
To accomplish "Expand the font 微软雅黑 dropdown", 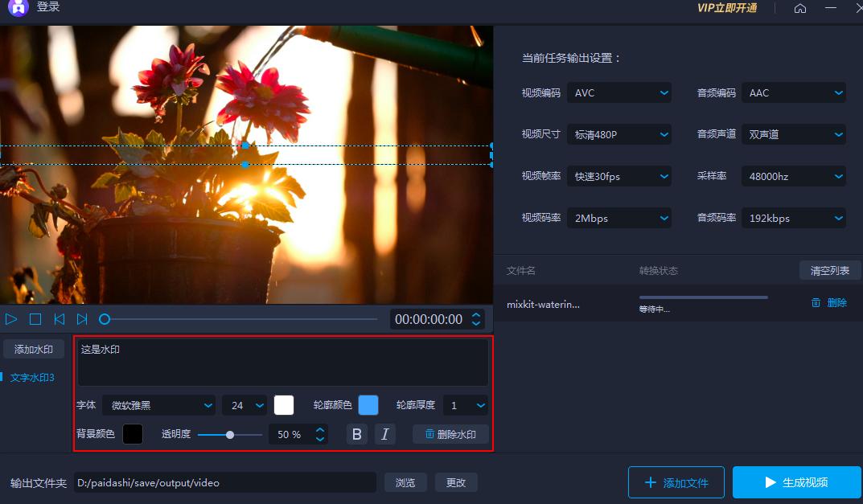I will click(158, 406).
